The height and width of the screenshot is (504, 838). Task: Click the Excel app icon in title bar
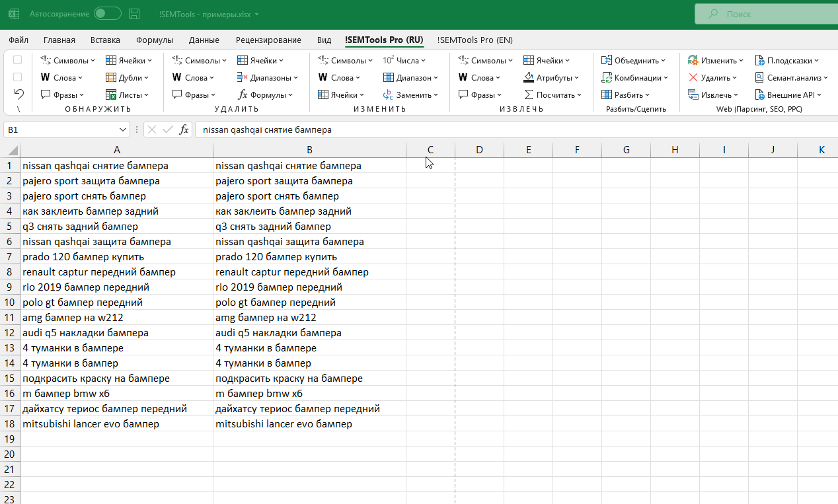click(13, 13)
